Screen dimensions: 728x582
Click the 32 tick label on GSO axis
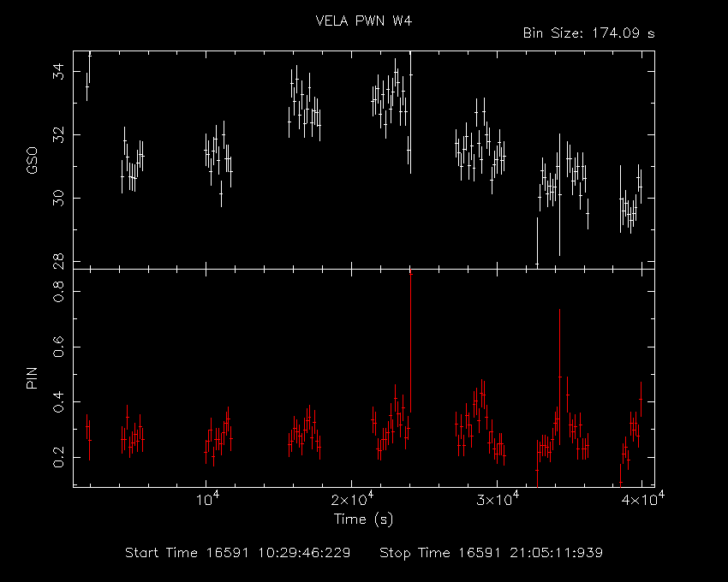[x=58, y=135]
